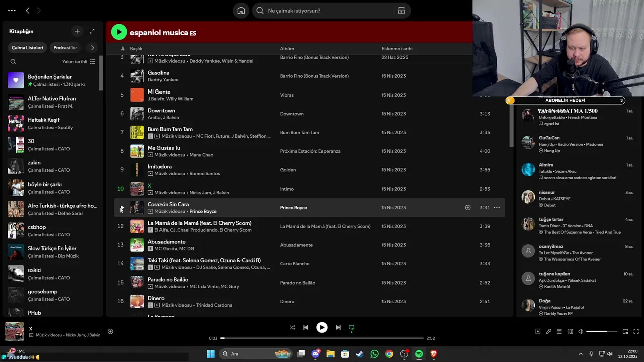Open the mini player icon

[x=625, y=332]
